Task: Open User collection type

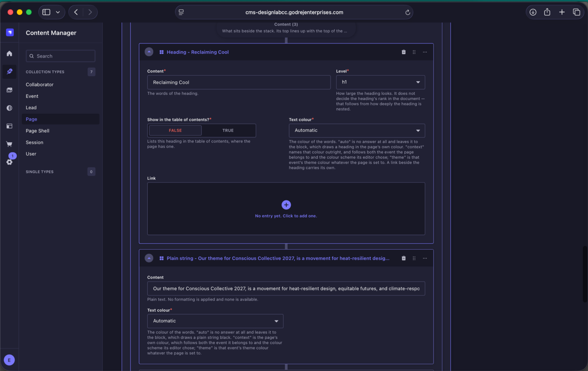Action: [31, 154]
